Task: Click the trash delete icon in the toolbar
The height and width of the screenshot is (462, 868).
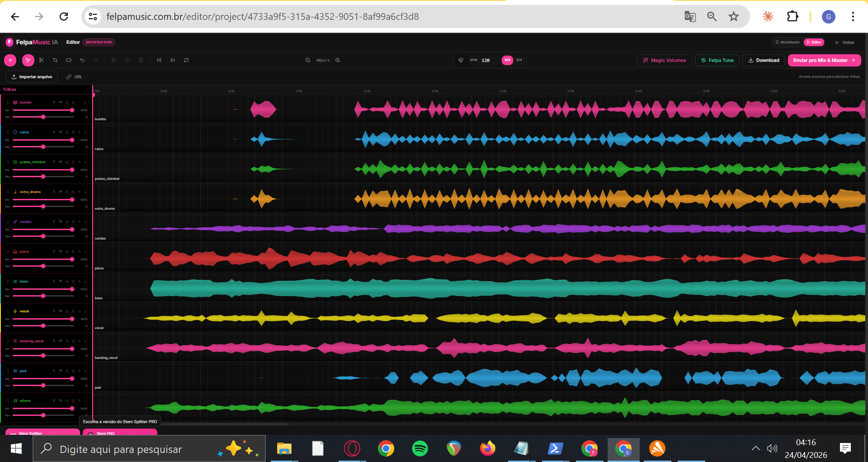Action: tap(141, 60)
